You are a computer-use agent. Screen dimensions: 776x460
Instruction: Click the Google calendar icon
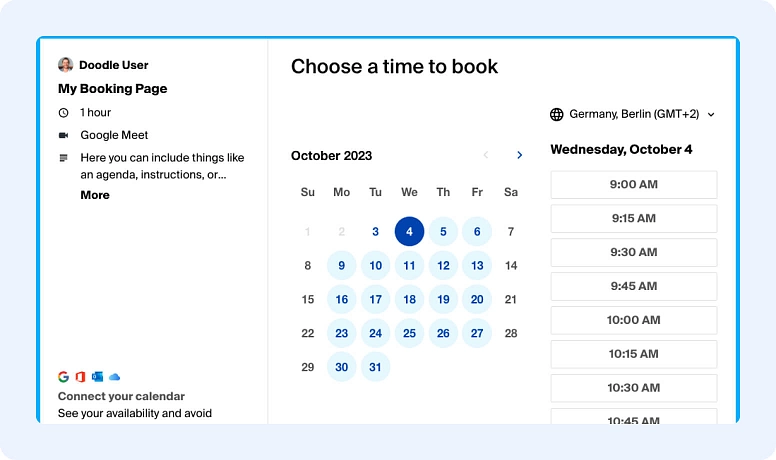pyautogui.click(x=64, y=377)
